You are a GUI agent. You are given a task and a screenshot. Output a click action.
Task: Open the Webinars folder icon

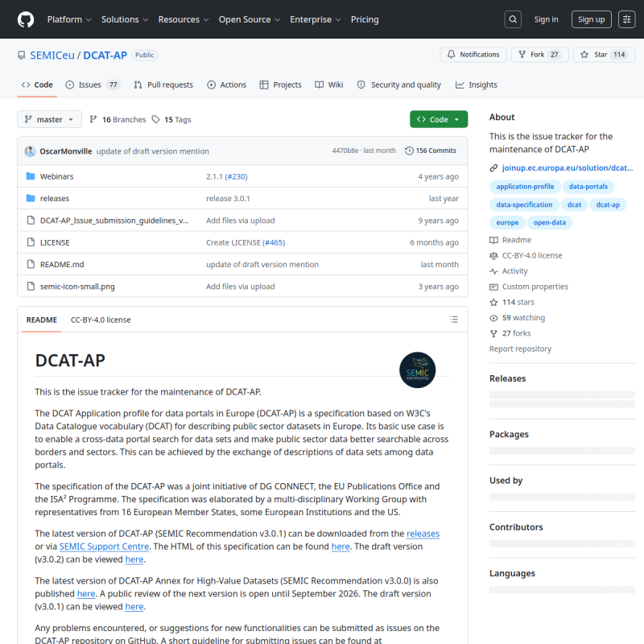click(x=31, y=176)
